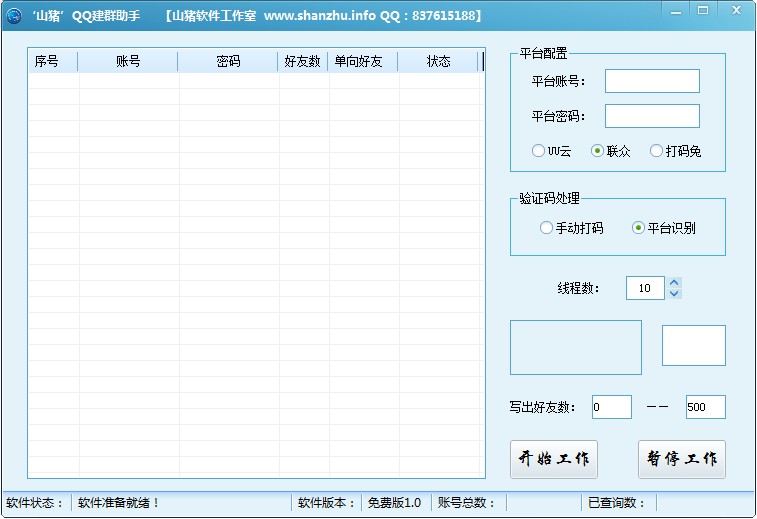Sort by the 账号 column header

click(x=127, y=61)
